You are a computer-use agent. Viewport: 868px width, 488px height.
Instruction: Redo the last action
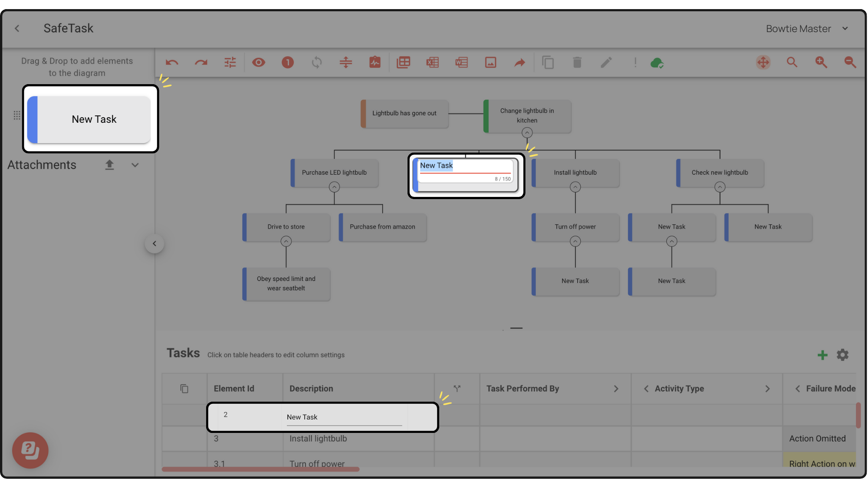[201, 62]
